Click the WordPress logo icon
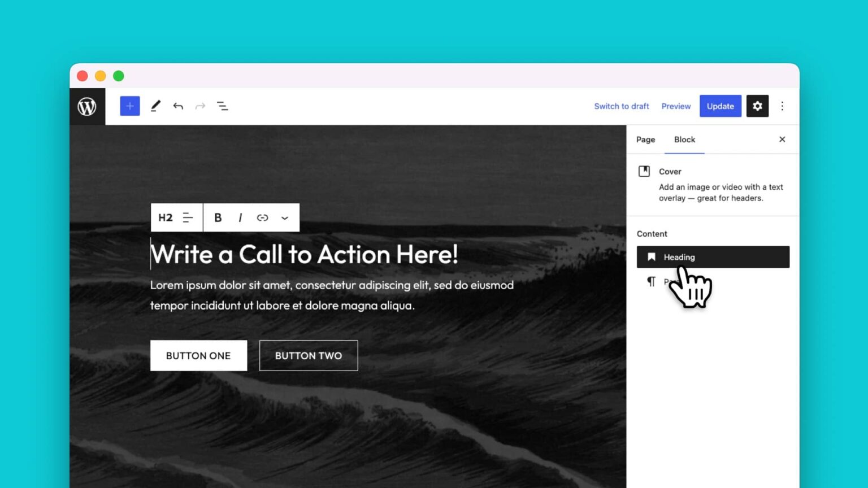 click(88, 106)
